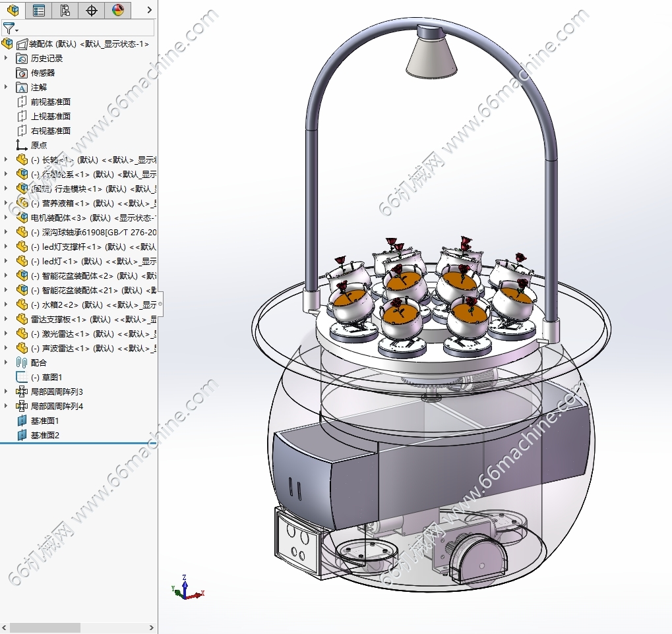Open the tree filter funnel dropdown
Screen dimensions: 672x634
[x=11, y=29]
